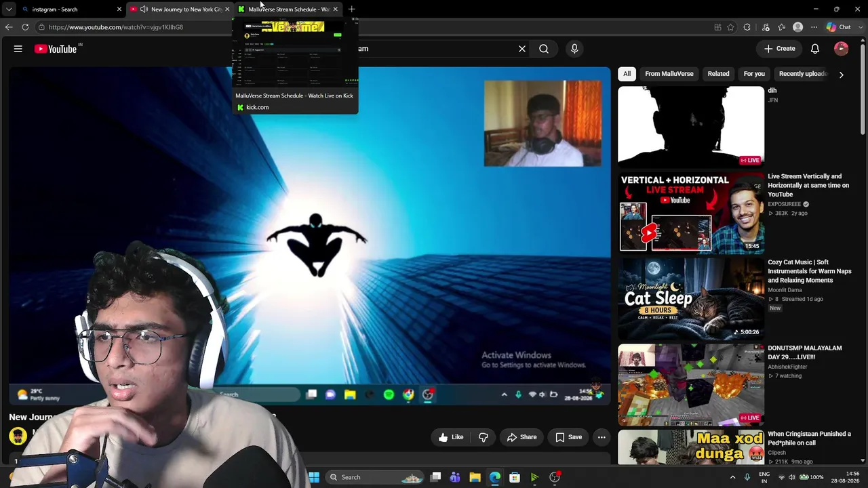Open YouTube notifications bell
The height and width of the screenshot is (488, 868).
815,49
